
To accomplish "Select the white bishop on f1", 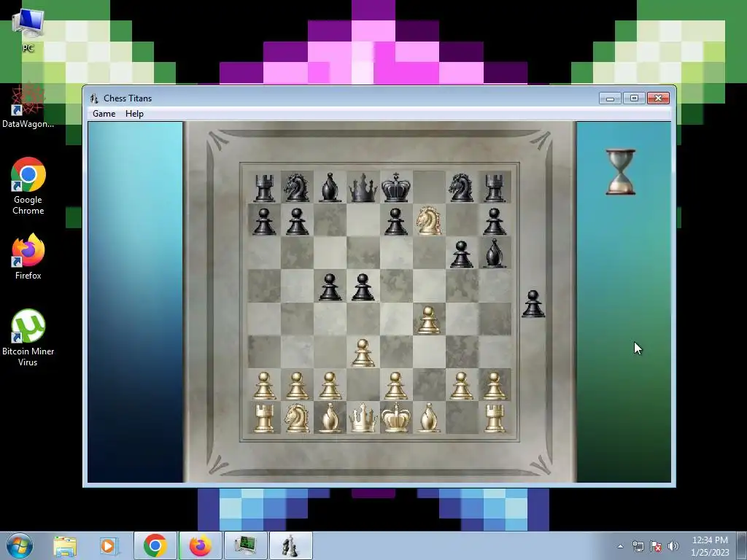I will tap(429, 418).
